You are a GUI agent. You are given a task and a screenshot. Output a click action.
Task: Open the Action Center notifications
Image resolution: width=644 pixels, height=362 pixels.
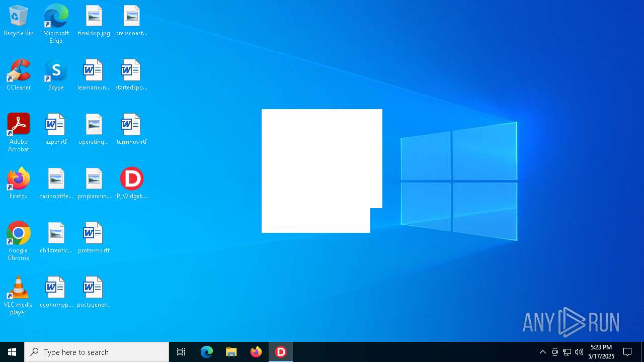(x=627, y=352)
